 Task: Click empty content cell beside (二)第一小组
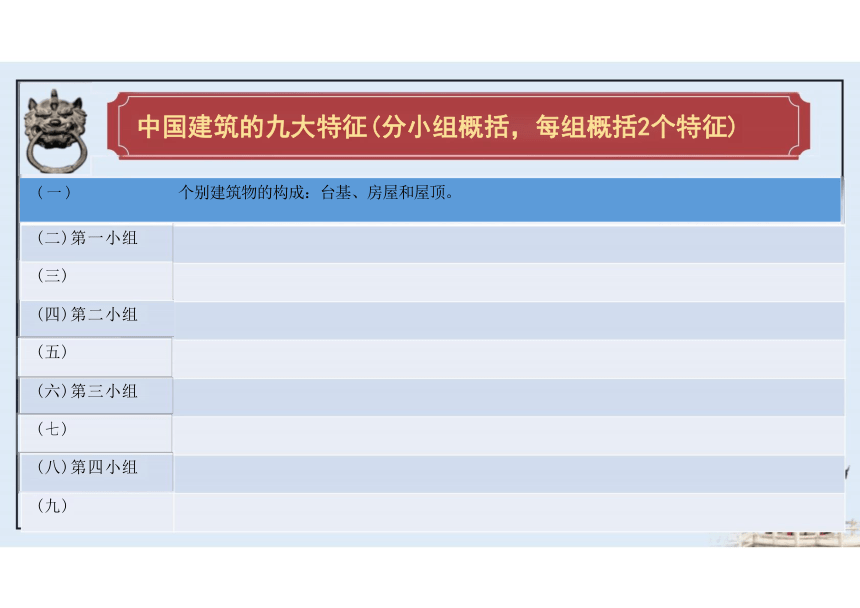point(509,243)
